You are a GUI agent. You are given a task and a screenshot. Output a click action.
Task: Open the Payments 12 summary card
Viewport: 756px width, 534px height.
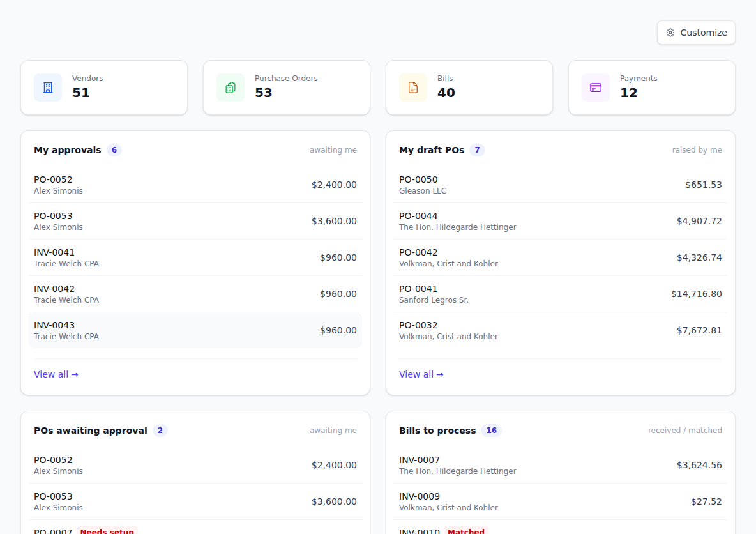(x=652, y=88)
